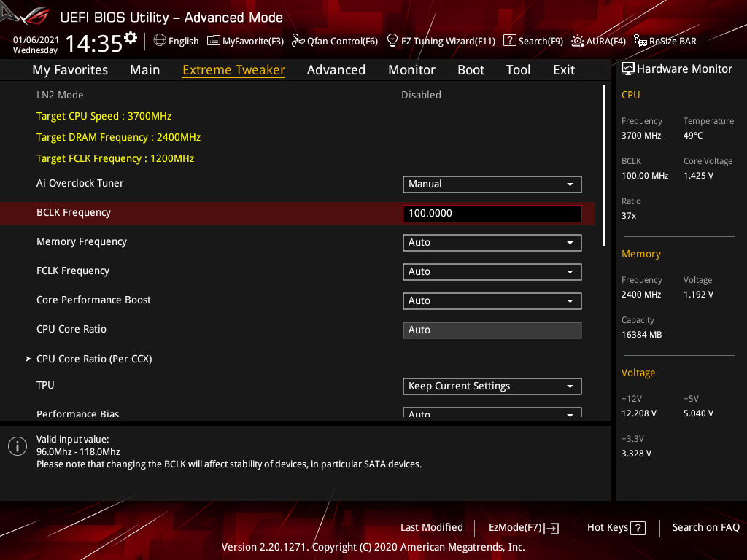Open Core Performance Boost dropdown
The height and width of the screenshot is (560, 747).
(492, 301)
